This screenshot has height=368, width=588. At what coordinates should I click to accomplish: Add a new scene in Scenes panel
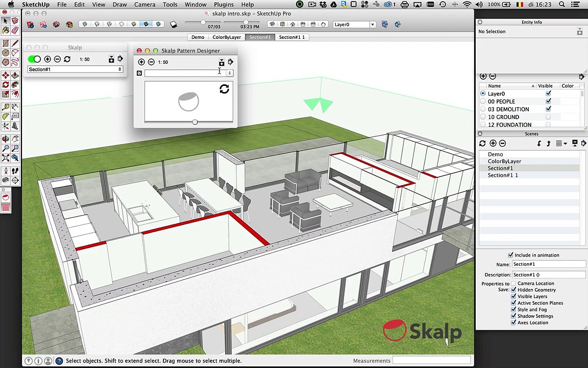click(x=493, y=143)
